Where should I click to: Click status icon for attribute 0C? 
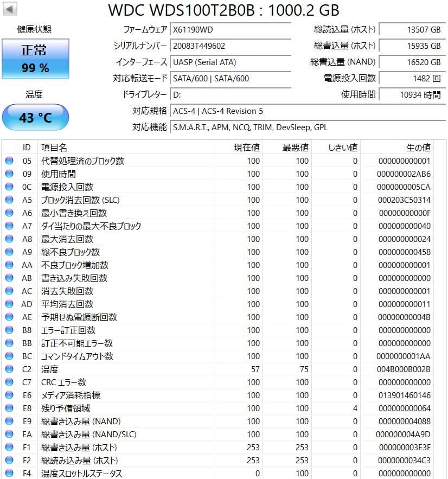9,187
